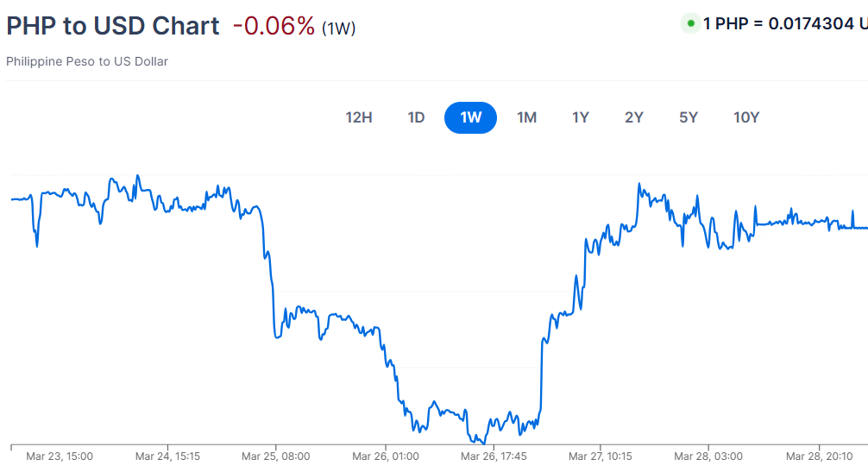868x472 pixels.
Task: Switch chart to 1D range
Action: point(416,117)
